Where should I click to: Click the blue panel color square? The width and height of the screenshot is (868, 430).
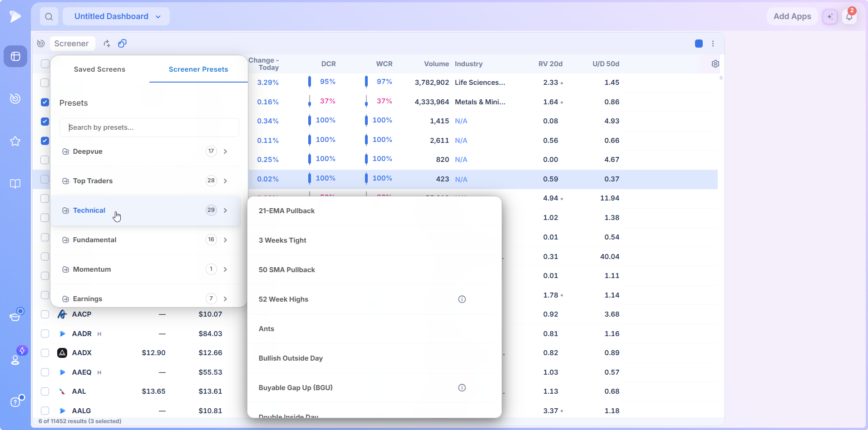point(699,44)
